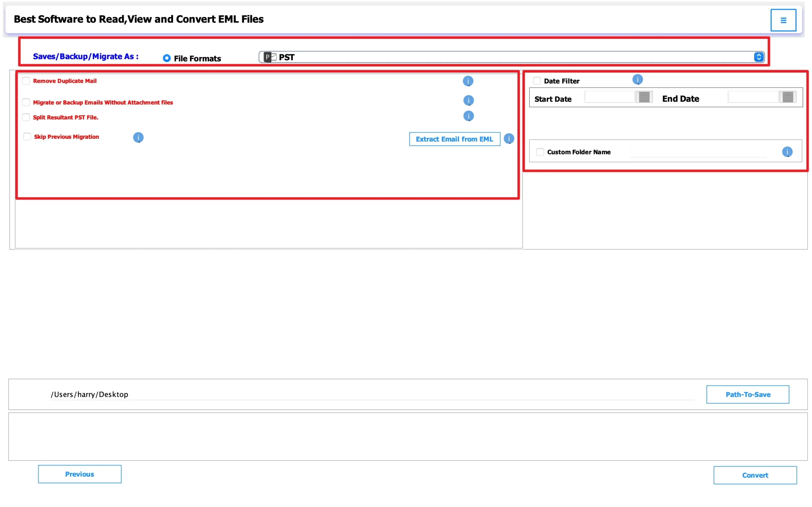Check the Custom Folder Name box
This screenshot has height=507, width=812.
[540, 152]
